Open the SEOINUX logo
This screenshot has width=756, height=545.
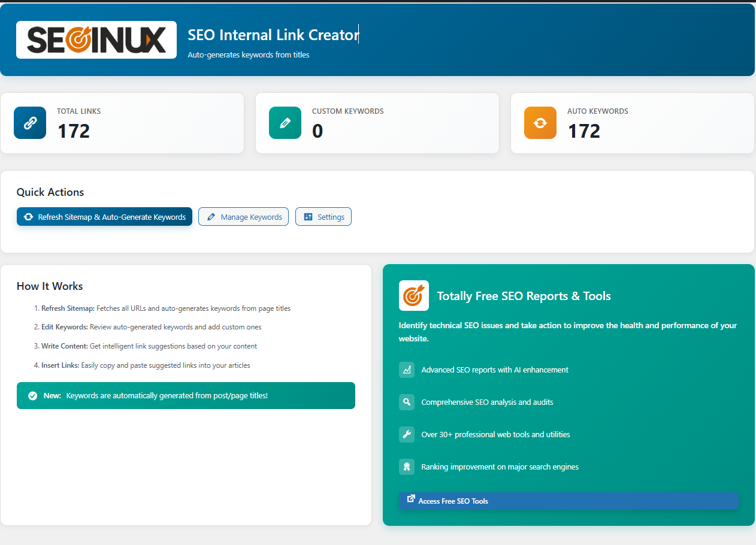point(96,40)
